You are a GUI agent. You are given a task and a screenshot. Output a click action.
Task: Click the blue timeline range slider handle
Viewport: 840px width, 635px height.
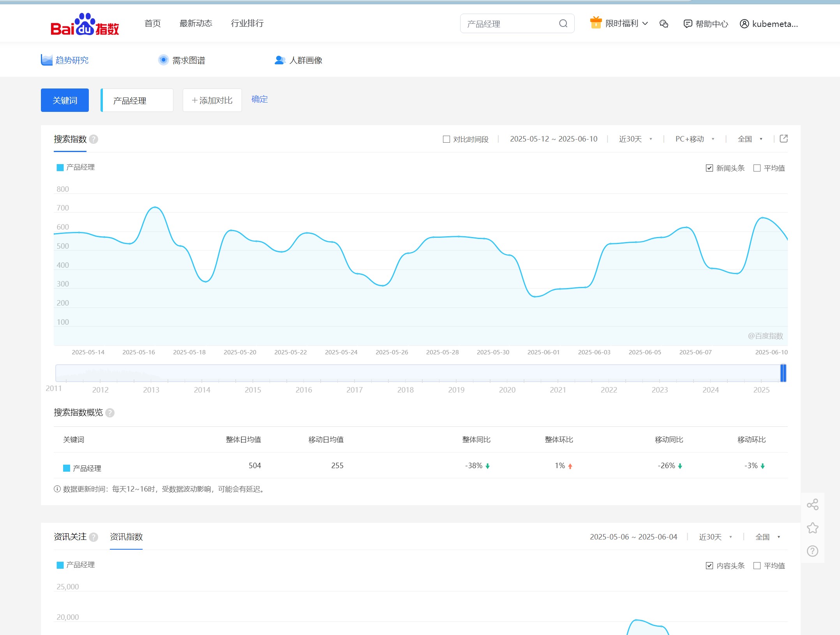(x=783, y=373)
